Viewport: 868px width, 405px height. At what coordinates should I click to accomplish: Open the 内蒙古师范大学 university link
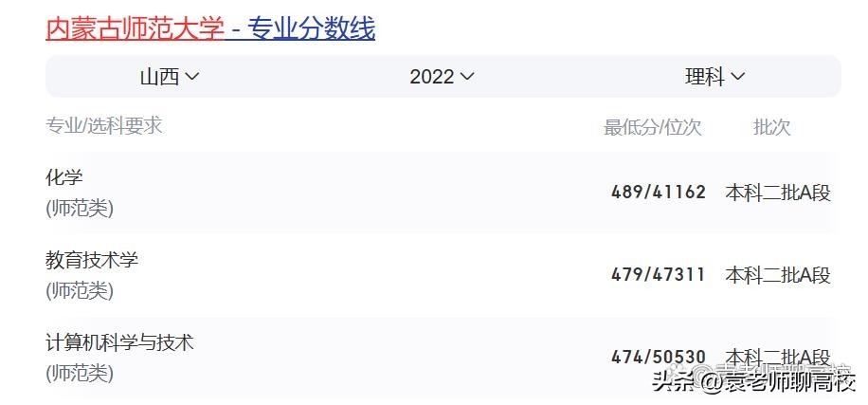click(x=136, y=28)
